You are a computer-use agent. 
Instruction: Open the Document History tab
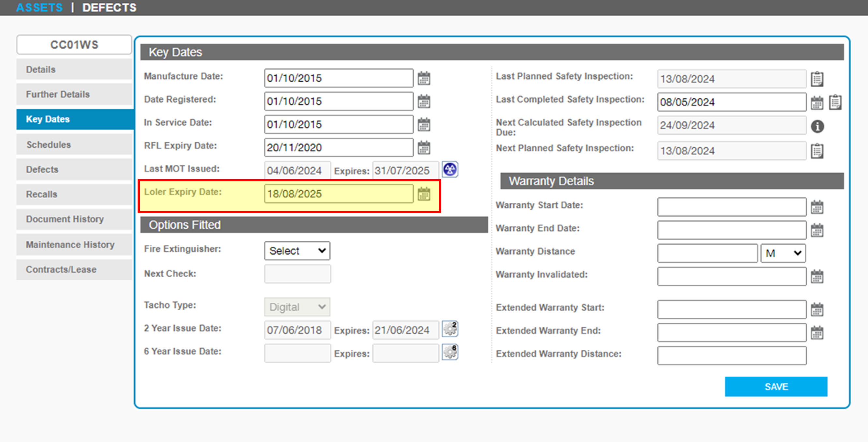click(74, 219)
